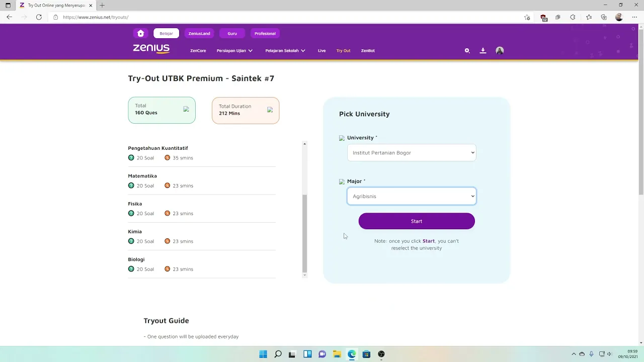Click the microphone icon in system tray

[x=591, y=354]
